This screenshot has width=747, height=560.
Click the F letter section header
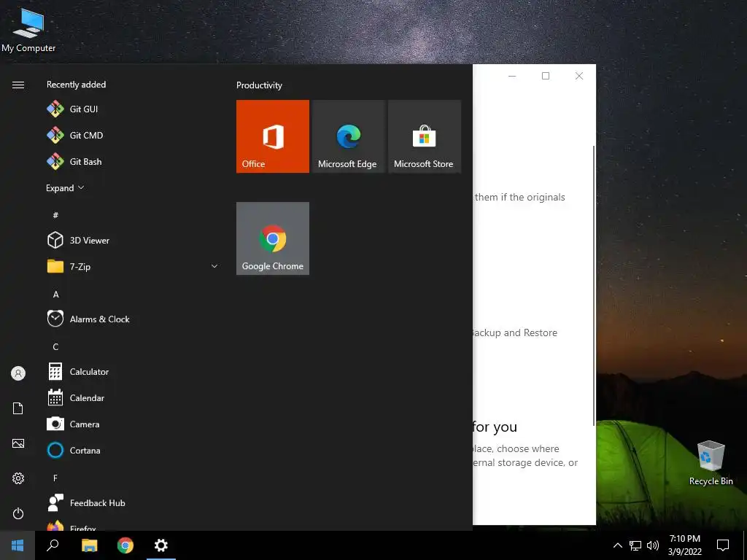55,478
